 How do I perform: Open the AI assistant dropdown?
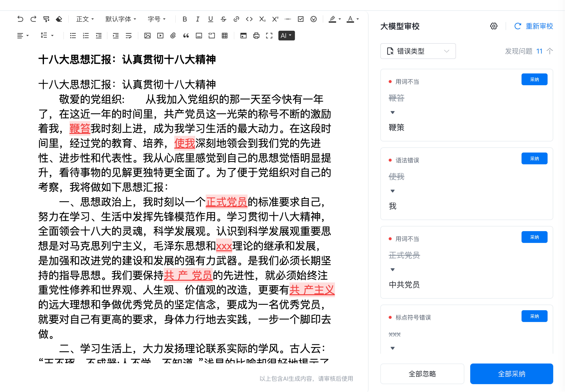point(286,36)
